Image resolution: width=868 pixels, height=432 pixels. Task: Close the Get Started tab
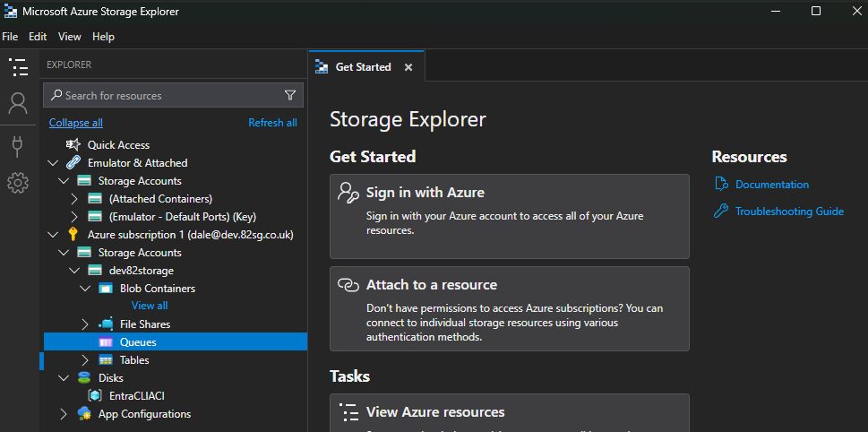point(408,67)
